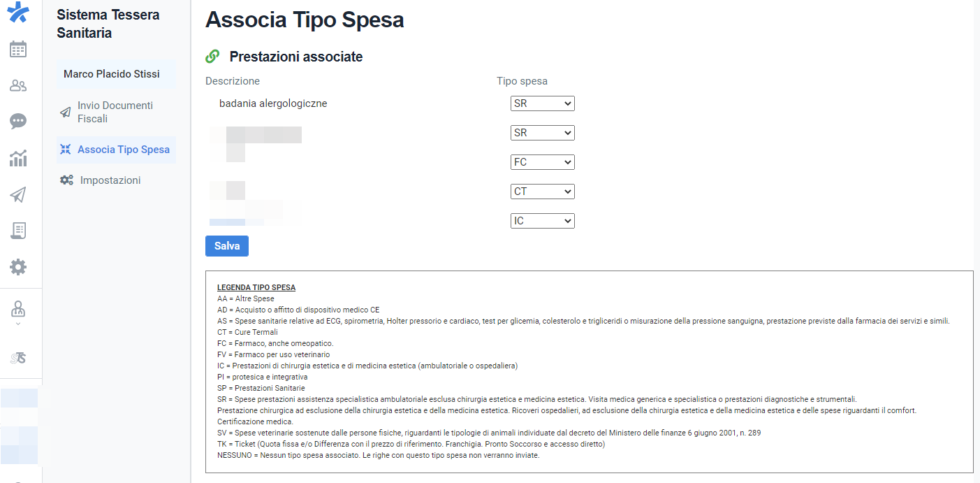Click the paper plane send icon

tap(19, 194)
